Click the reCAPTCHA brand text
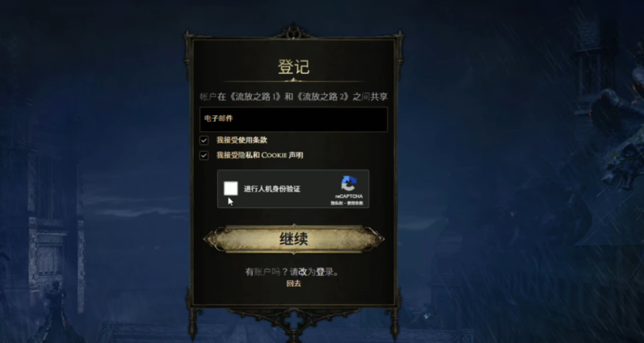 click(x=348, y=196)
